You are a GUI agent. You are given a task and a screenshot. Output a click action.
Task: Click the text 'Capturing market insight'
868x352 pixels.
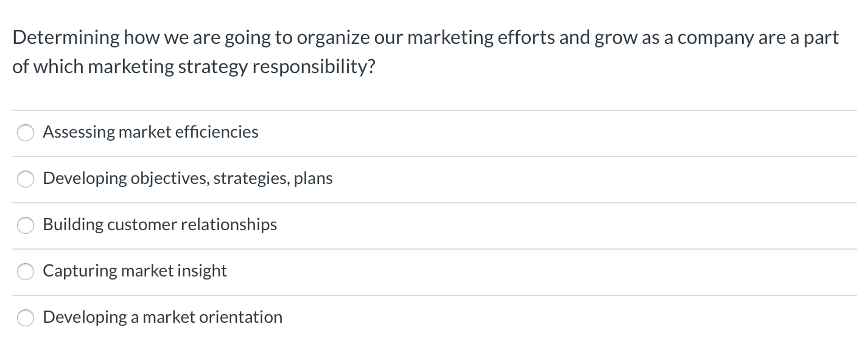[x=135, y=271]
